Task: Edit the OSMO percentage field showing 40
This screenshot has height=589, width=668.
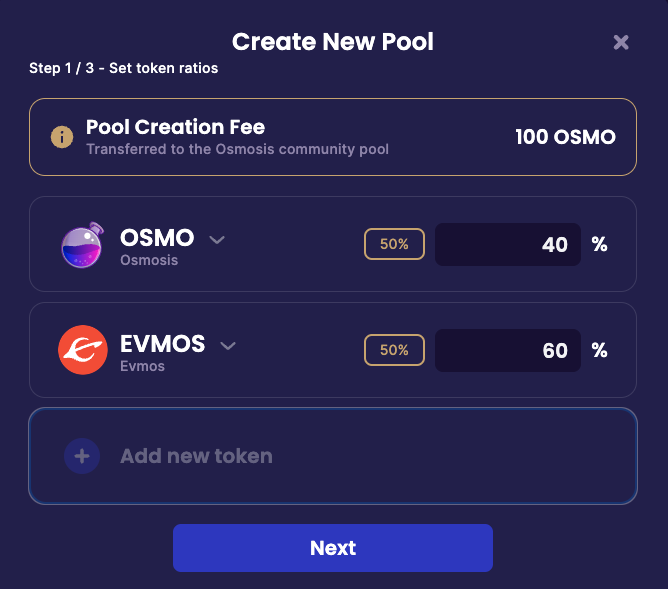Action: coord(508,245)
